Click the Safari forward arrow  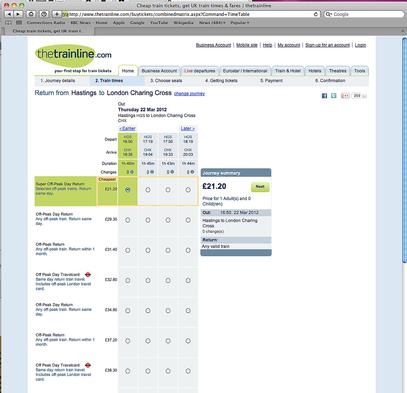click(18, 14)
